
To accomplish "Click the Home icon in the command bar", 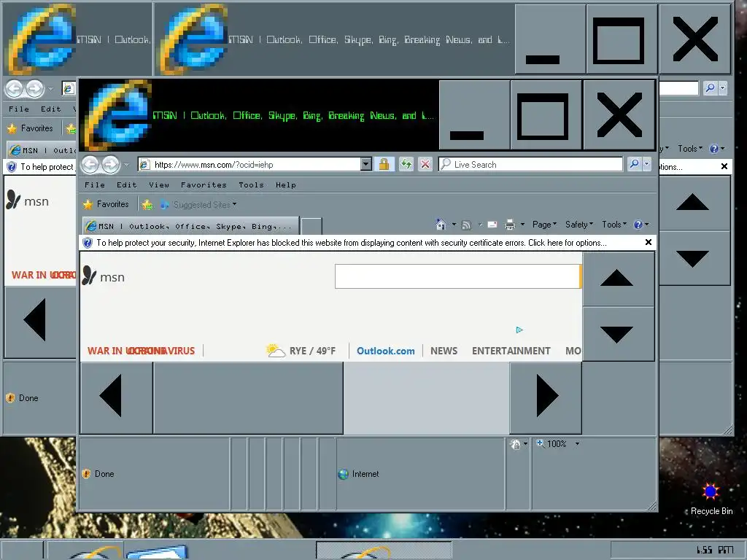I will pyautogui.click(x=441, y=225).
